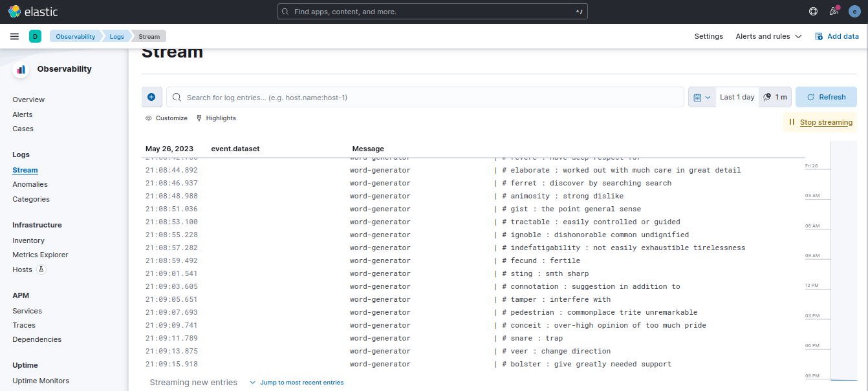868x391 pixels.
Task: Focus the log entries search field
Action: (x=427, y=97)
